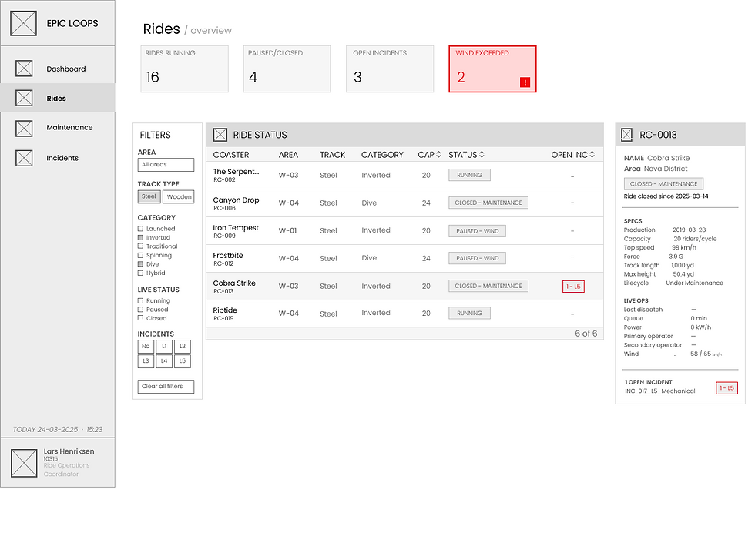Open the All areas dropdown
This screenshot has height=560, width=755.
[x=166, y=165]
